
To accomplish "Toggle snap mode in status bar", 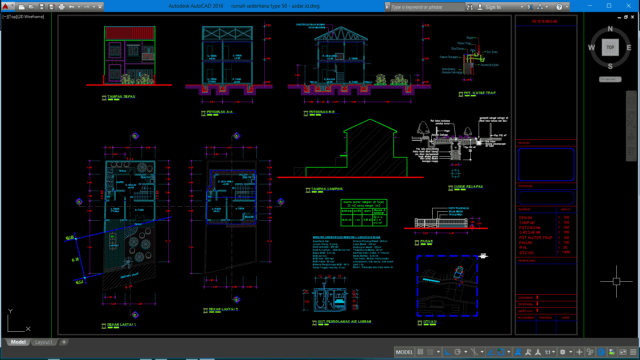I will click(430, 352).
